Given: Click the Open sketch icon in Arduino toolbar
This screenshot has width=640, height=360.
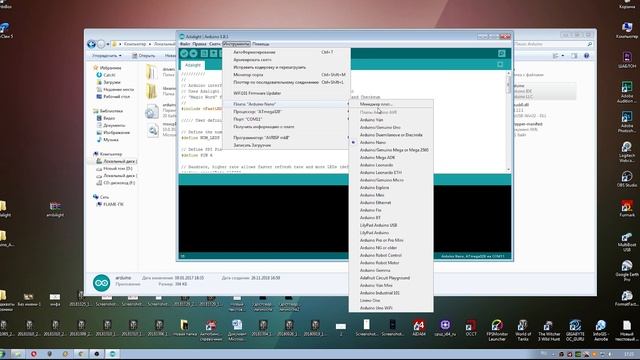Looking at the screenshot, I should (213, 53).
